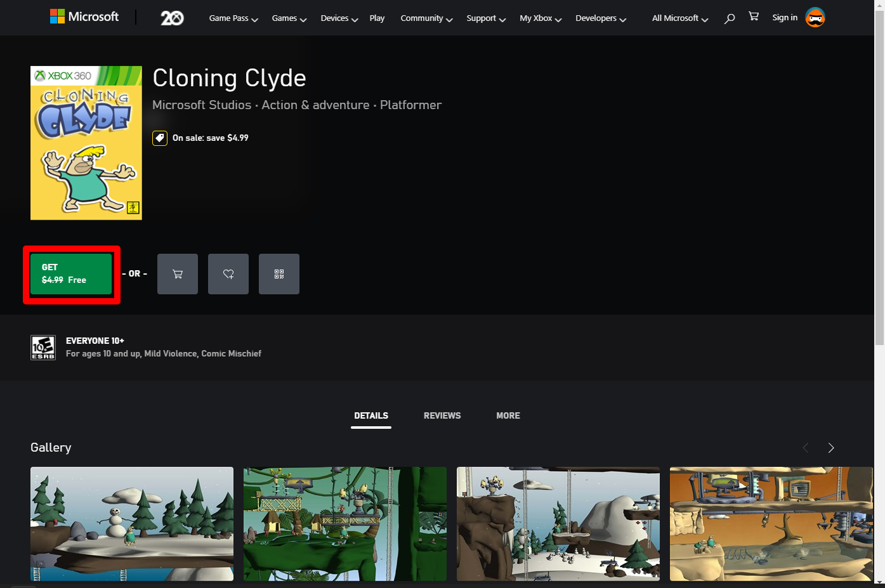The height and width of the screenshot is (588, 885).
Task: Click the Xbox 20th anniversary logo
Action: tap(172, 18)
